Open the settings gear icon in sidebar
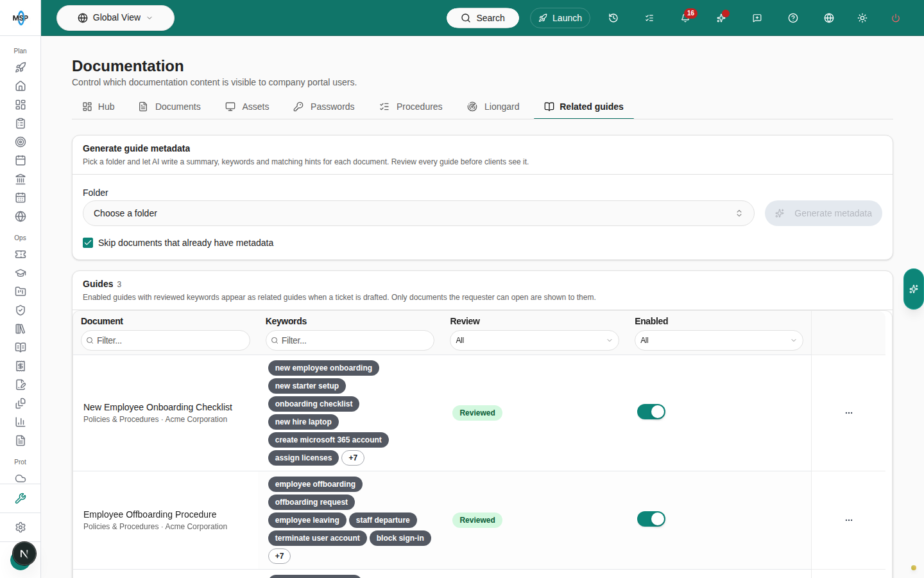This screenshot has width=924, height=578. 21,527
